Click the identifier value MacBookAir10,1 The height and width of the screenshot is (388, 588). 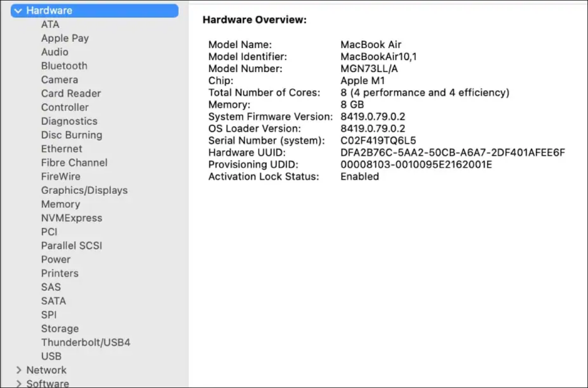click(379, 57)
